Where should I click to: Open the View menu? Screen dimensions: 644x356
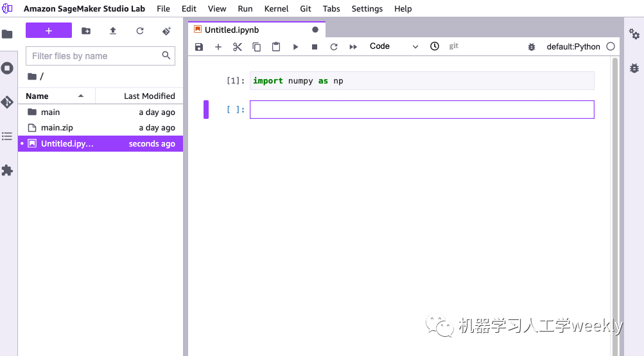217,8
